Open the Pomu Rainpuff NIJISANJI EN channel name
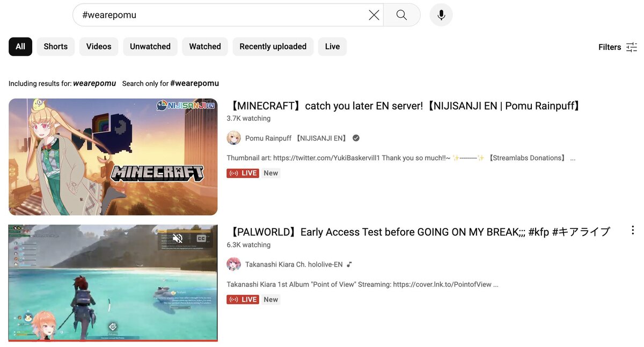Viewport: 644px width, 347px height. (x=297, y=138)
